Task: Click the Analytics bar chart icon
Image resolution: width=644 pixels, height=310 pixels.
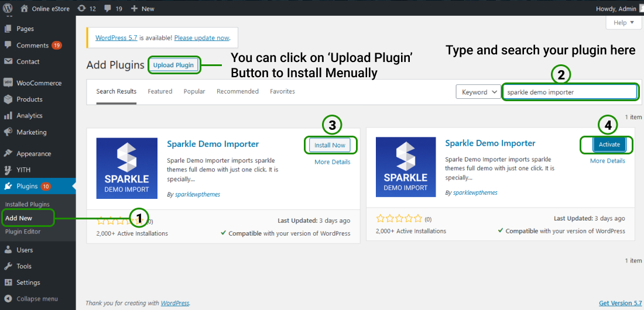Action: tap(8, 116)
